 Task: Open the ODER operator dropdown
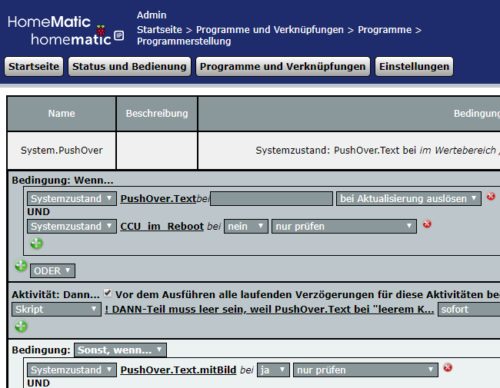[53, 271]
